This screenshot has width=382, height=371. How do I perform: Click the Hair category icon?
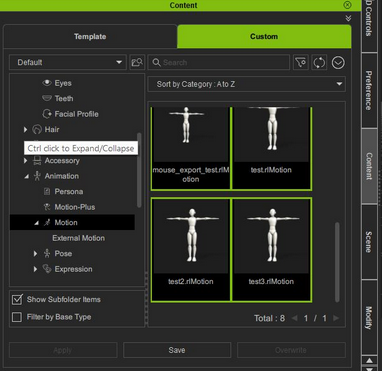tap(37, 129)
